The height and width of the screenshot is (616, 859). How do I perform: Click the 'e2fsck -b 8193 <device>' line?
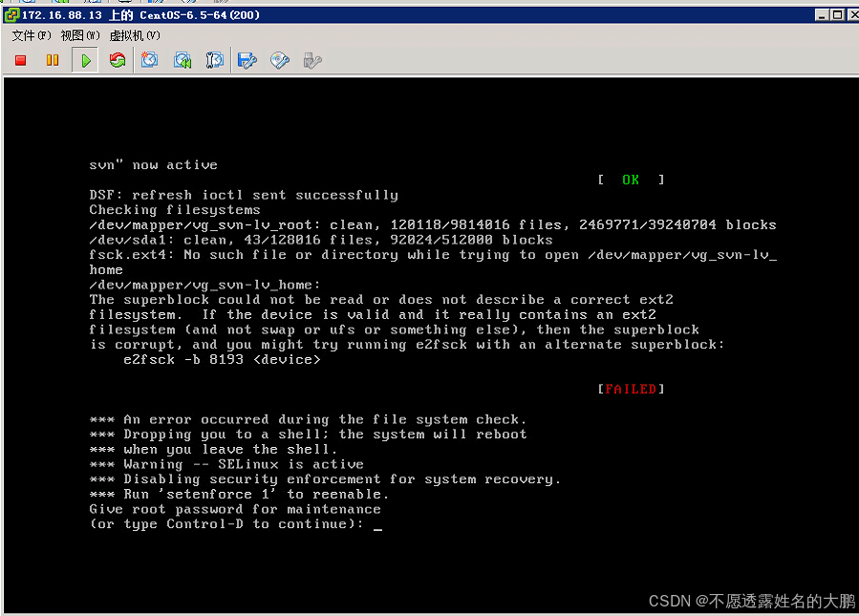coord(222,360)
